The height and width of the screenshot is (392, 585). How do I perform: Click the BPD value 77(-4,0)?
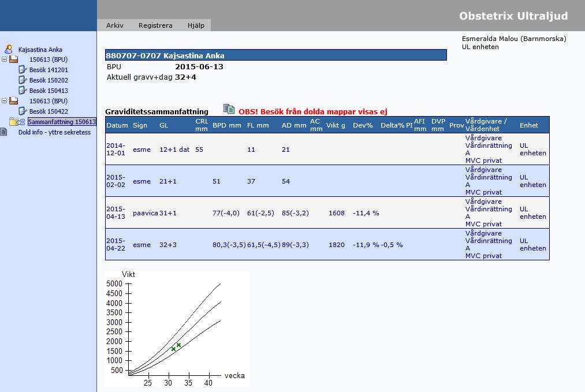coord(226,213)
